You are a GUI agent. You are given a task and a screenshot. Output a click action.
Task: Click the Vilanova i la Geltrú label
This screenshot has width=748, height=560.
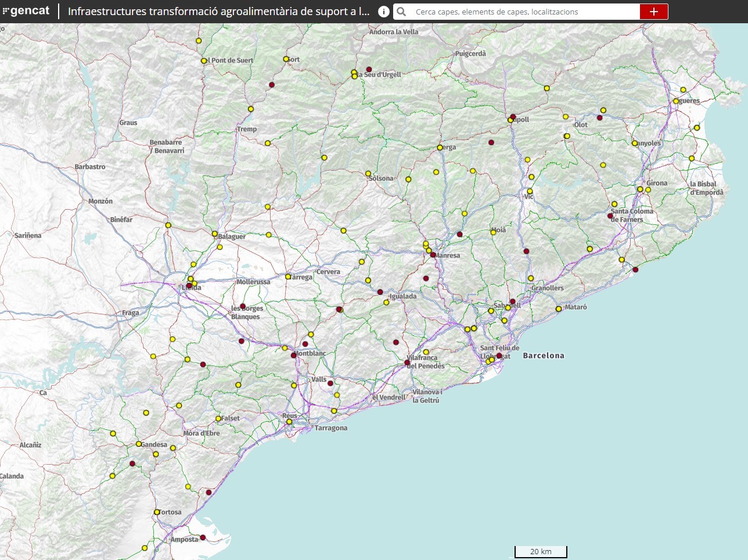pyautogui.click(x=427, y=396)
